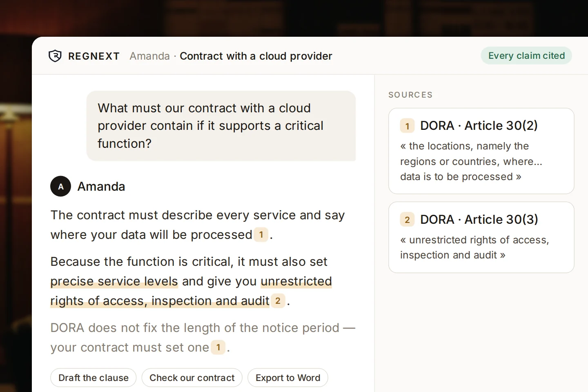The width and height of the screenshot is (588, 392).
Task: Click the SOURCES panel heading
Action: coord(410,95)
